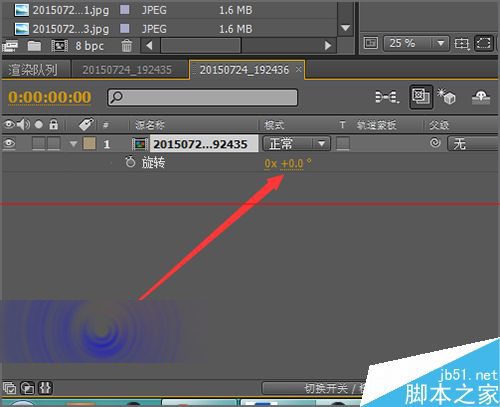The height and width of the screenshot is (407, 500).
Task: Click the region of interest icon by 25 %
Action: (x=462, y=43)
